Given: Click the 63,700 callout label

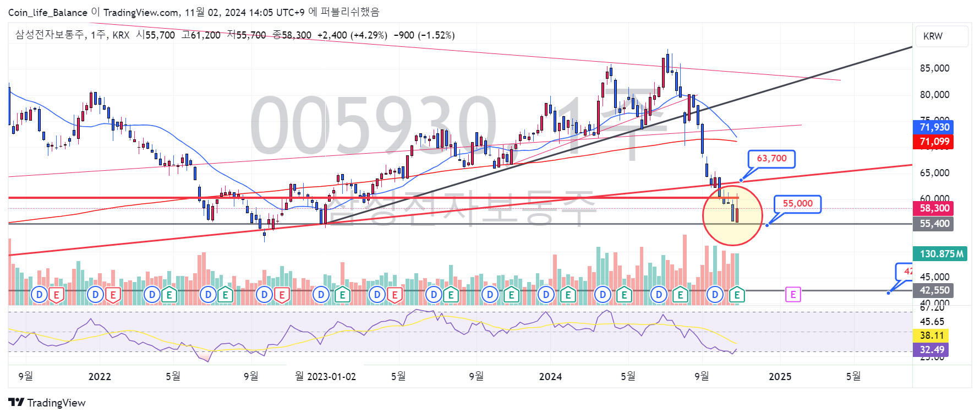Looking at the screenshot, I should (771, 159).
